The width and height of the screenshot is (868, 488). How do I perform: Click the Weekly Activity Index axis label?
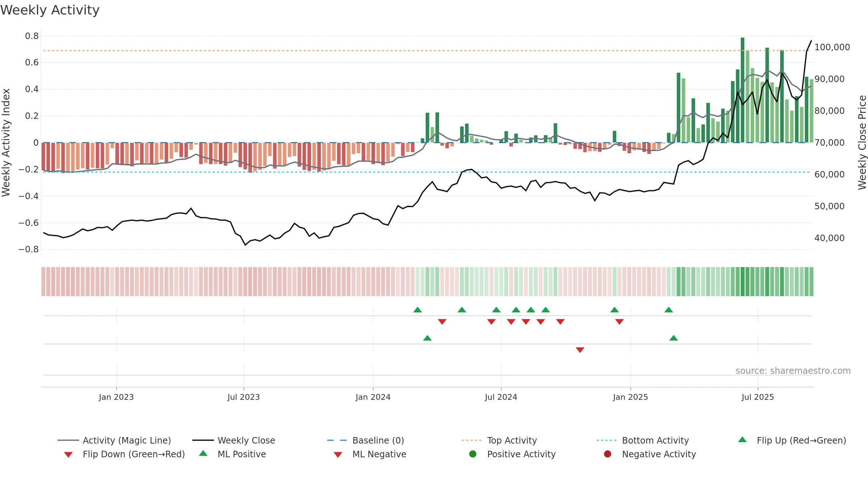click(x=6, y=142)
